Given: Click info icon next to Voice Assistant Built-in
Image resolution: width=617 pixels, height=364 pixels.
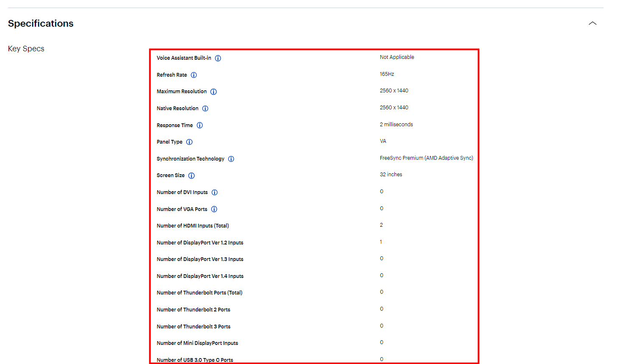Looking at the screenshot, I should tap(218, 58).
